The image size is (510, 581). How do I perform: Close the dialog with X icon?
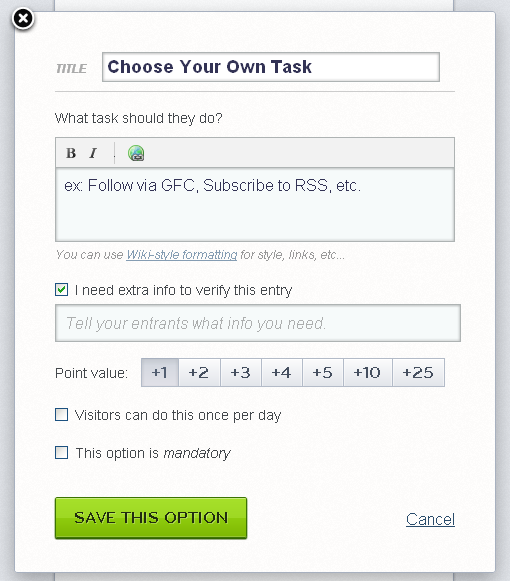tap(23, 19)
